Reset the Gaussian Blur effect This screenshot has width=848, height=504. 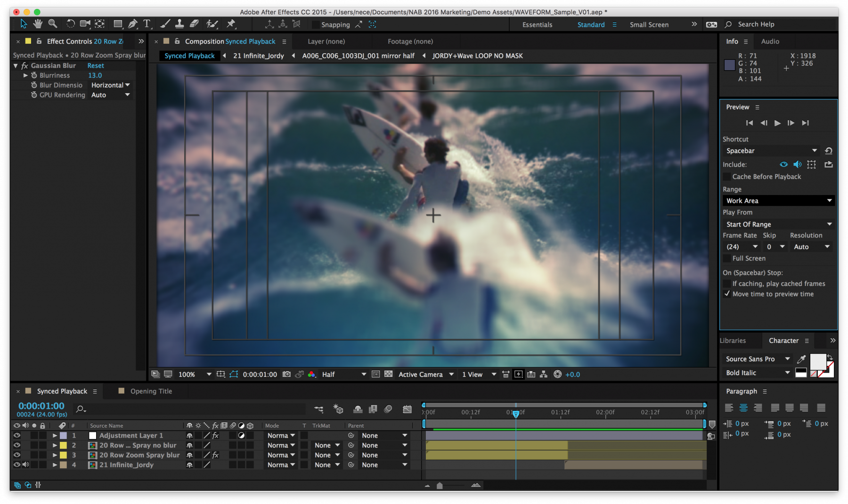[95, 65]
